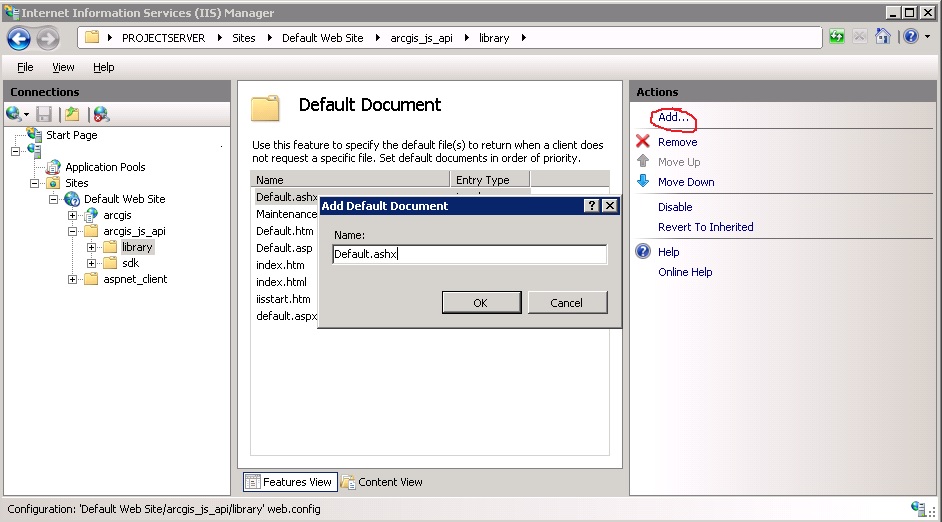Select the server node icon below Start Page
942x522 pixels.
34,151
